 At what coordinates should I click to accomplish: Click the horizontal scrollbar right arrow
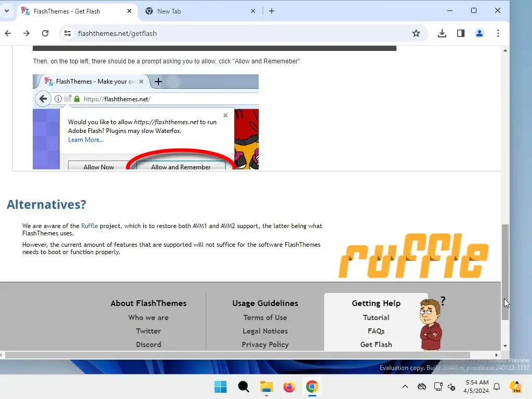[496, 355]
